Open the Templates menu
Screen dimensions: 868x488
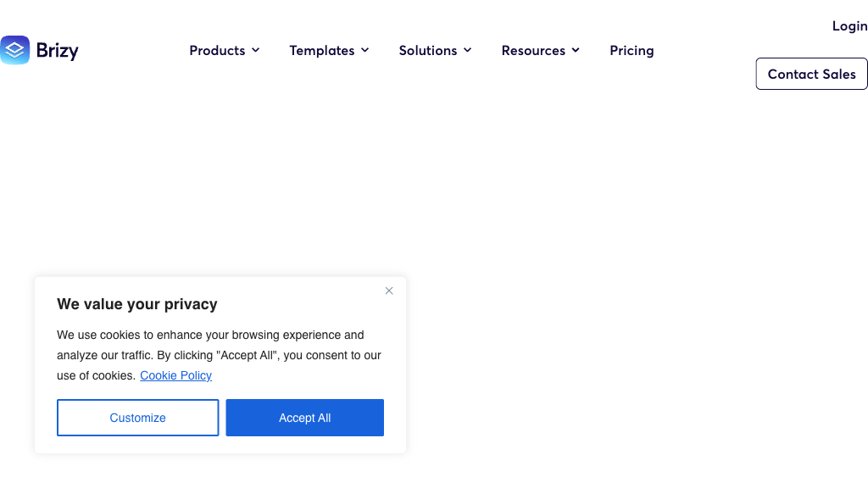[322, 51]
